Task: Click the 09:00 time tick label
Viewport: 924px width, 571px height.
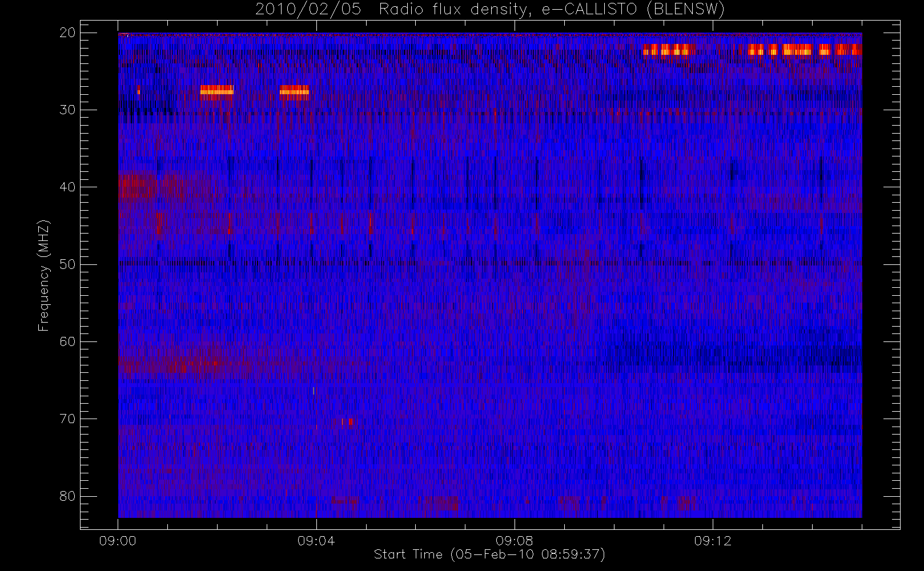Action: (x=118, y=541)
